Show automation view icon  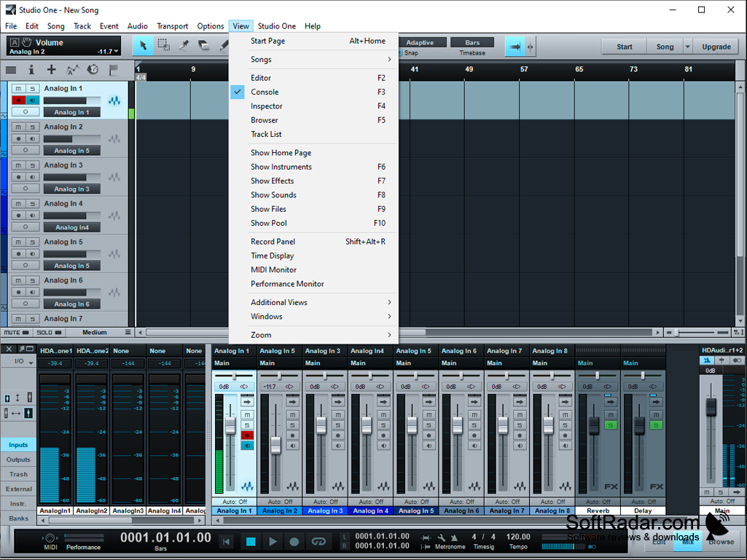pyautogui.click(x=72, y=70)
